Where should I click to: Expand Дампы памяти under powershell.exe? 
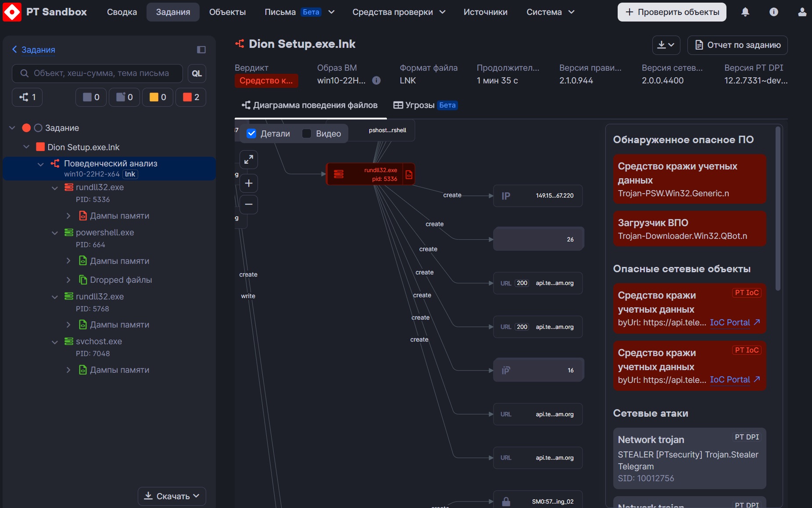tap(68, 261)
